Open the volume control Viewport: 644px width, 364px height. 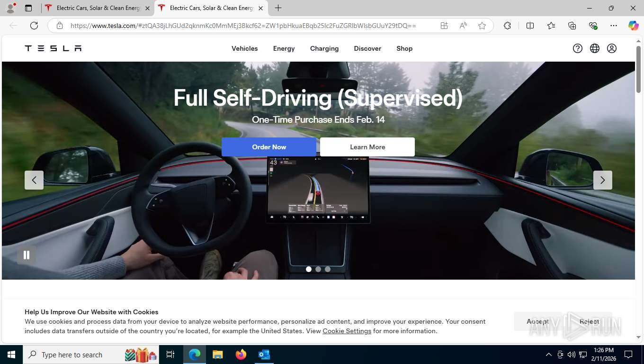point(571,355)
